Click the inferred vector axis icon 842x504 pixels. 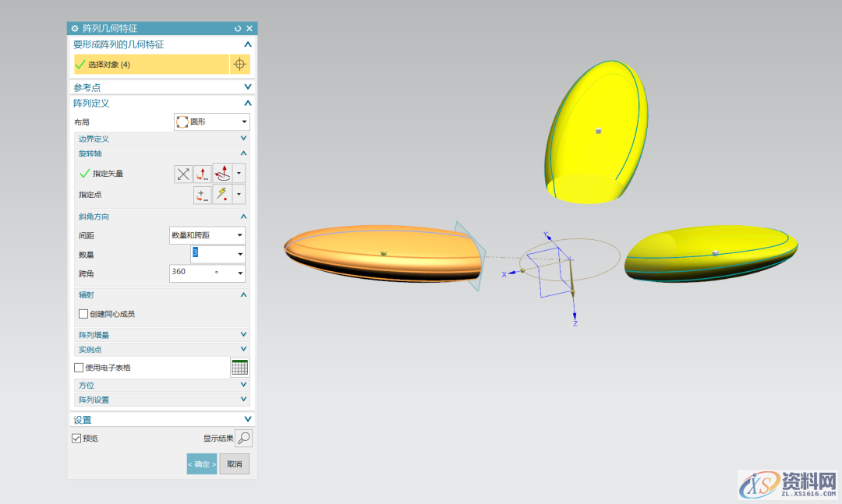click(223, 174)
